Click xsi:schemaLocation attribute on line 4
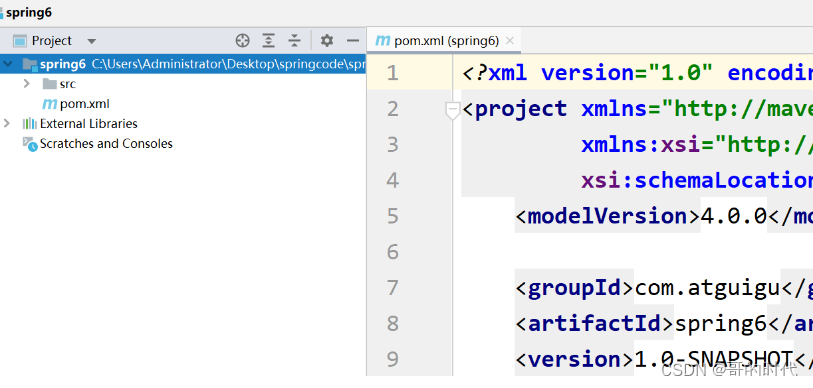 [697, 181]
